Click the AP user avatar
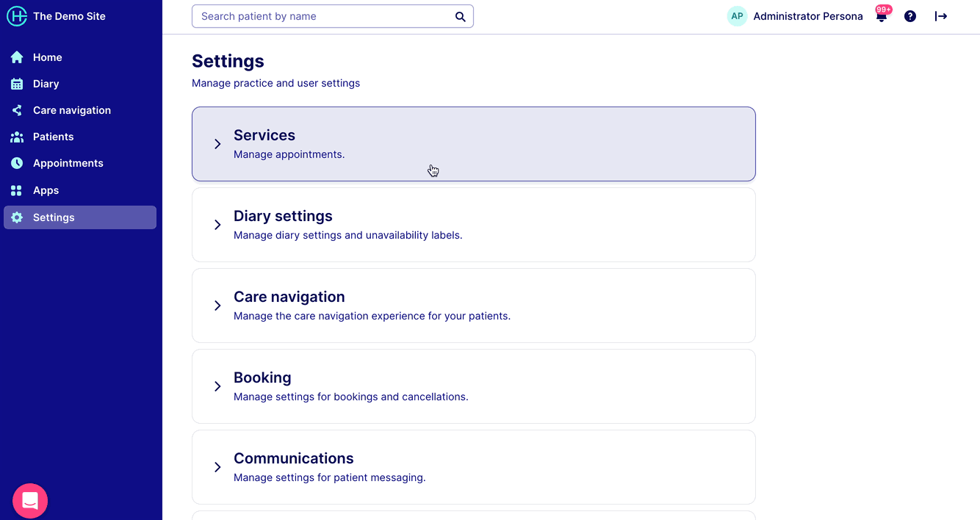980x520 pixels. pyautogui.click(x=737, y=16)
